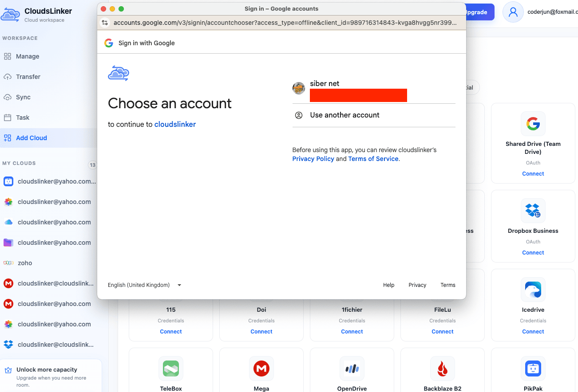
Task: Click the Manage grid icon
Action: point(8,56)
